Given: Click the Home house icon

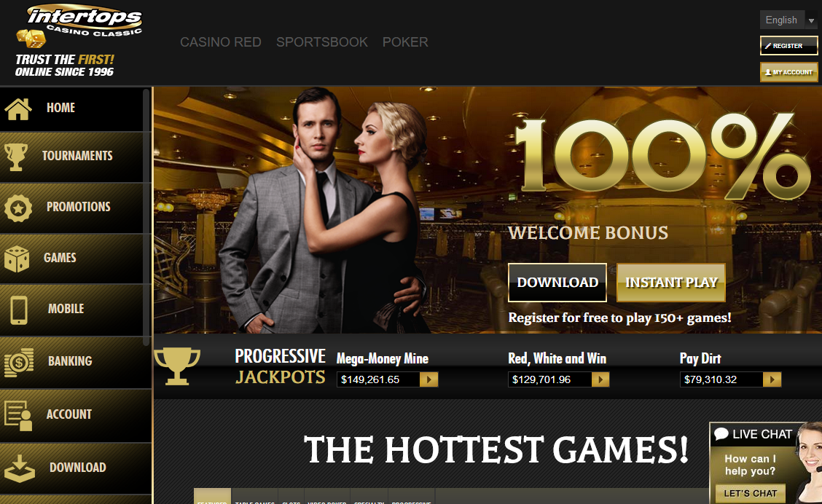Looking at the screenshot, I should 18,109.
